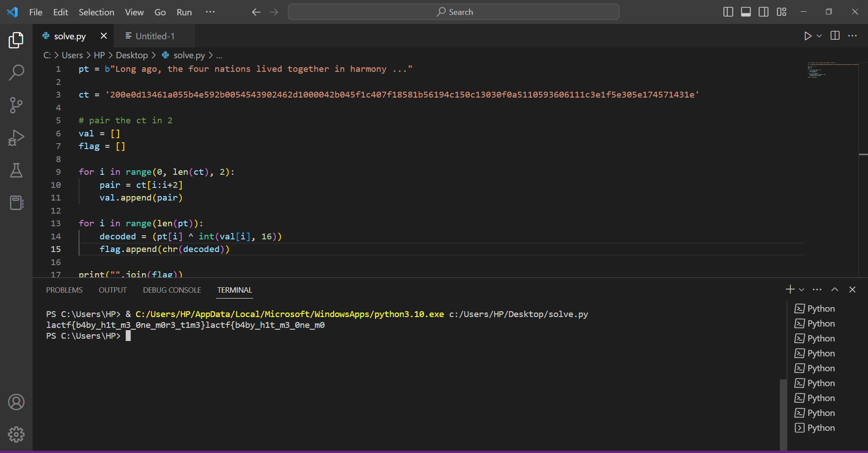Click the Users breadcrumb segment
The height and width of the screenshot is (453, 868).
pyautogui.click(x=72, y=55)
